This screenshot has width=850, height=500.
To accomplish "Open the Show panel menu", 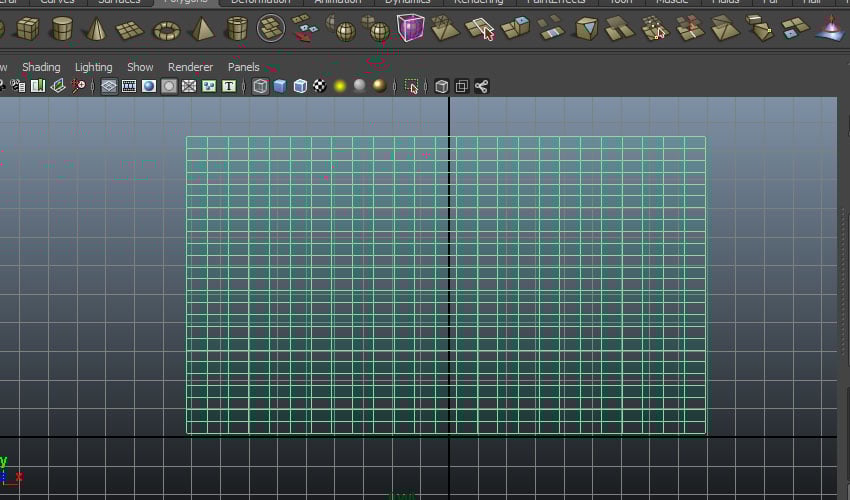I will 140,67.
